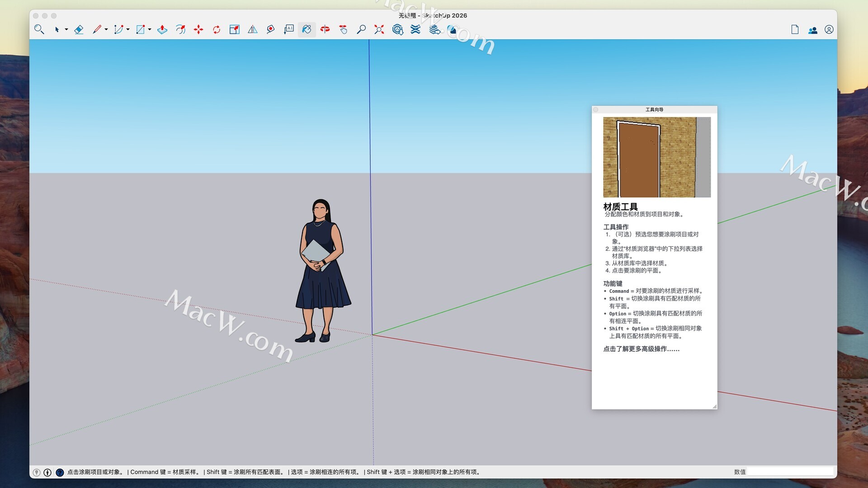Click the 数值 measurements input field
This screenshot has height=488, width=868.
click(x=790, y=472)
